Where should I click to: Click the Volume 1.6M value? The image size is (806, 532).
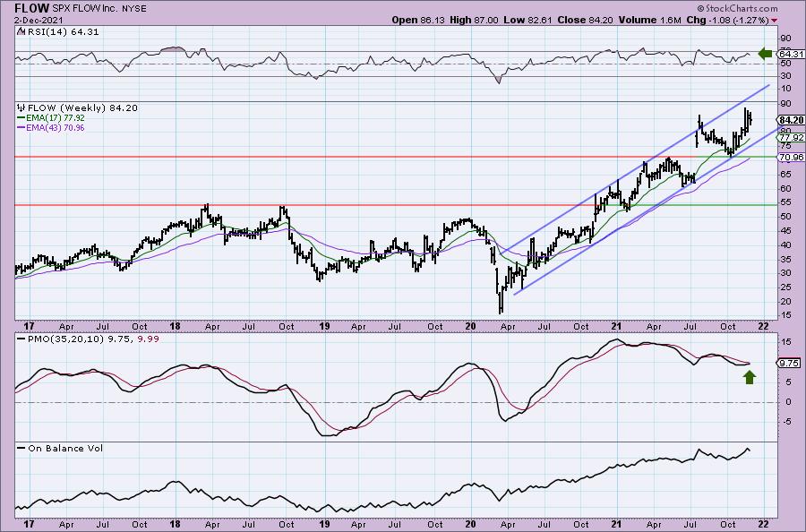(x=650, y=20)
